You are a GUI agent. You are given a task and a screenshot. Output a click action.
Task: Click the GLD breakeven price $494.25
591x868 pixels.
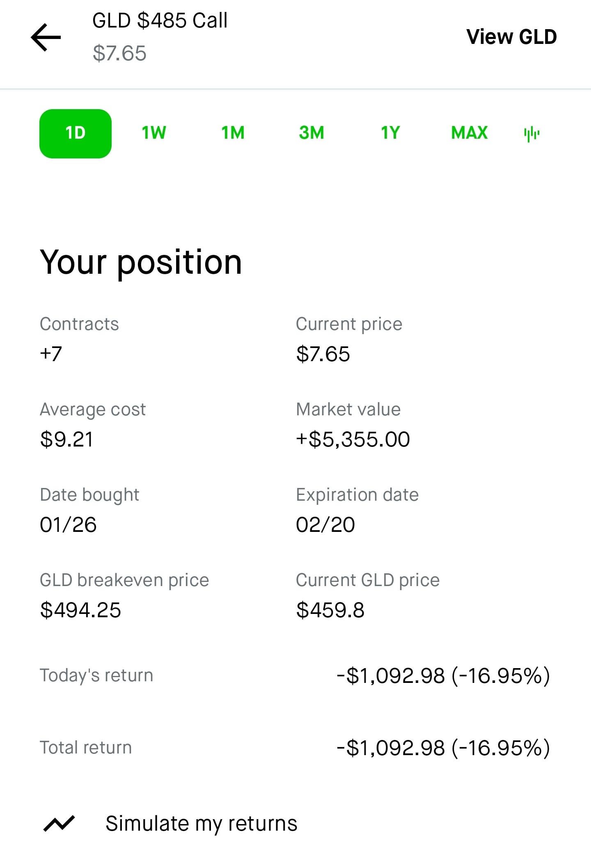(80, 610)
